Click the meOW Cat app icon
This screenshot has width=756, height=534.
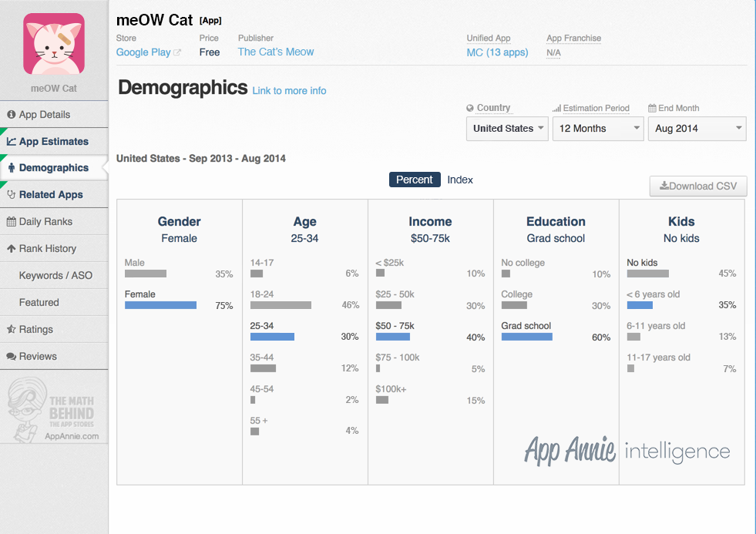click(x=54, y=44)
